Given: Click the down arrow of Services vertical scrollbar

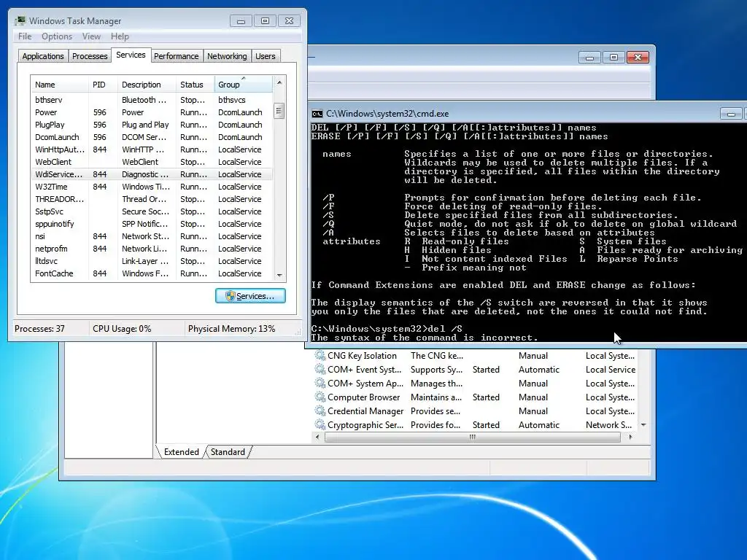Looking at the screenshot, I should click(x=643, y=425).
